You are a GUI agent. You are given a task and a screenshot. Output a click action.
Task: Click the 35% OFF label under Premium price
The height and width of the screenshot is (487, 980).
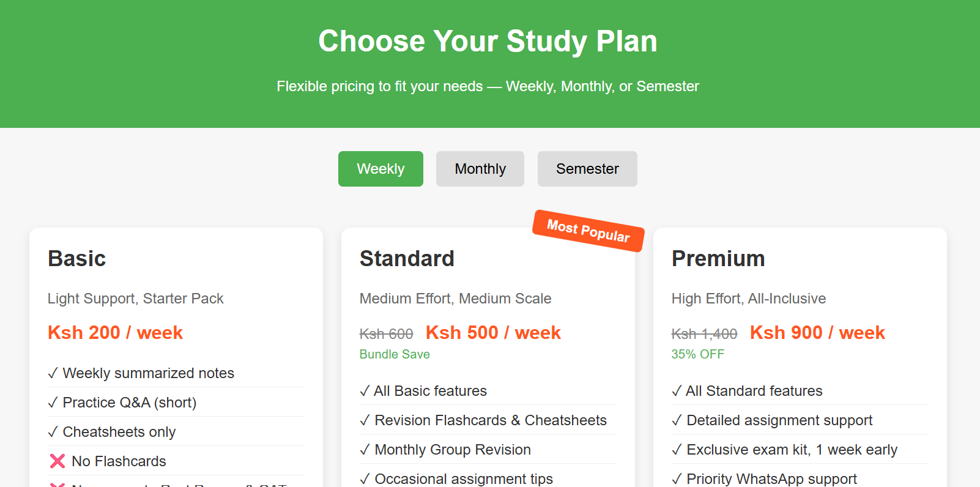(697, 354)
